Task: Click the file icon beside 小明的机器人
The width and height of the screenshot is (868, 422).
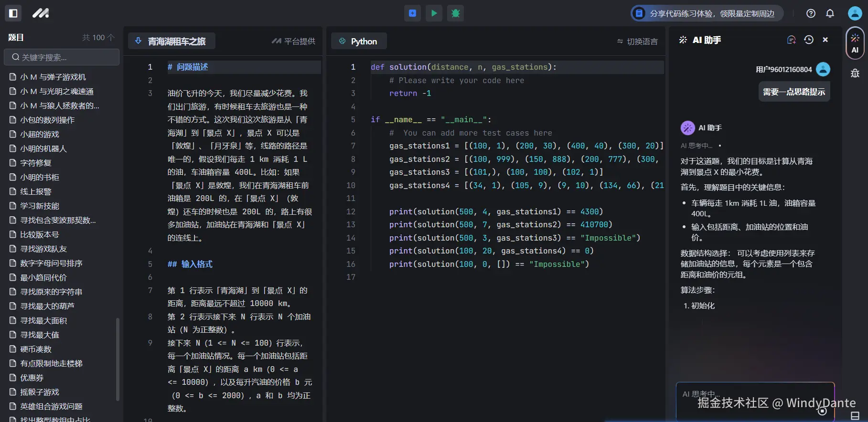Action: pyautogui.click(x=13, y=148)
